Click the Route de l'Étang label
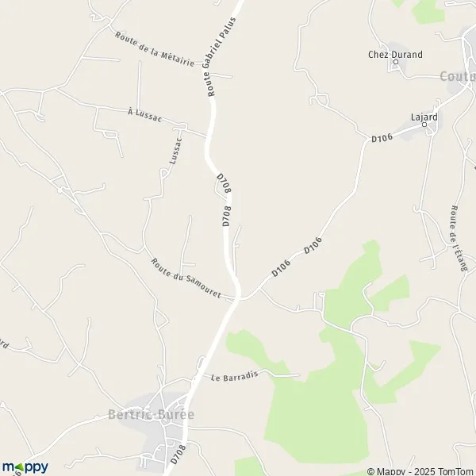 [458, 238]
